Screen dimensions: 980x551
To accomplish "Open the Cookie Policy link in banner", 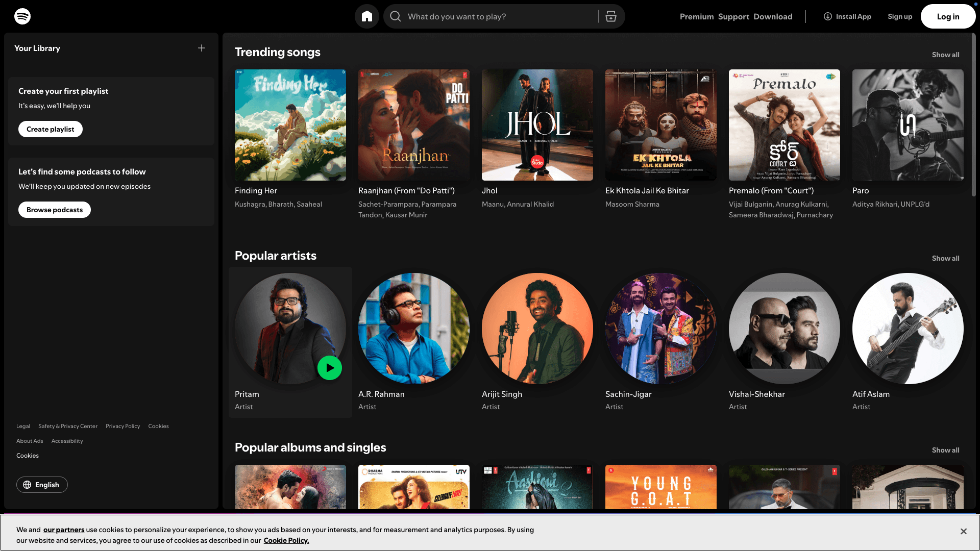I will (286, 540).
